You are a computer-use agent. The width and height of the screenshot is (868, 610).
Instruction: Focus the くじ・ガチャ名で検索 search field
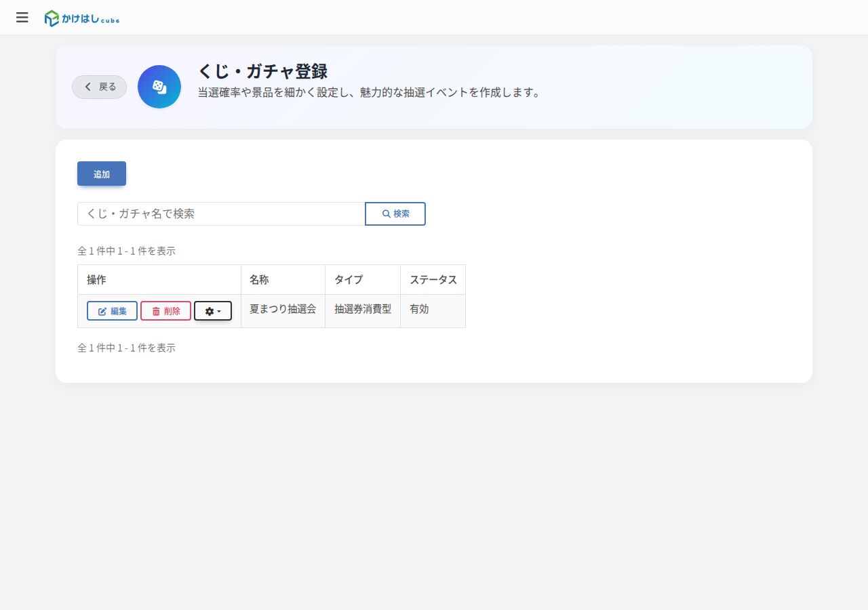pyautogui.click(x=221, y=213)
